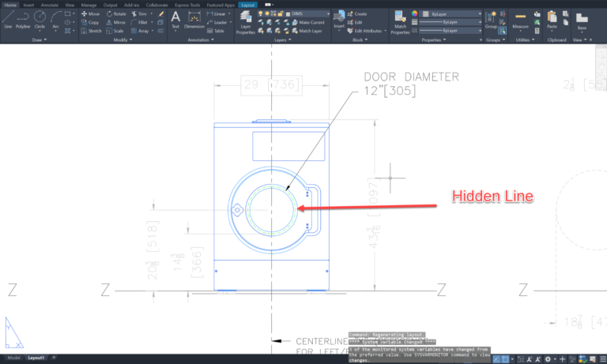Open the ByLayer lineweight dropdown
This screenshot has height=364, width=607.
451,22
